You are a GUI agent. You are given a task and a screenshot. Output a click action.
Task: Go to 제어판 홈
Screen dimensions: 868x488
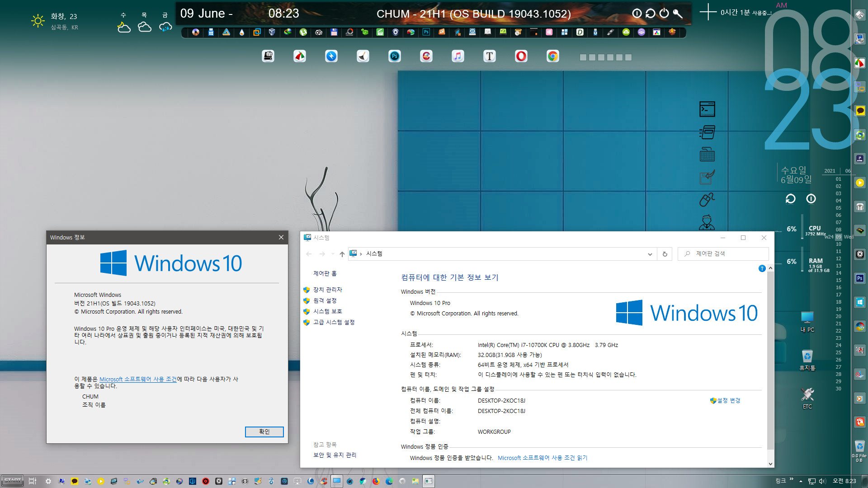tap(325, 274)
